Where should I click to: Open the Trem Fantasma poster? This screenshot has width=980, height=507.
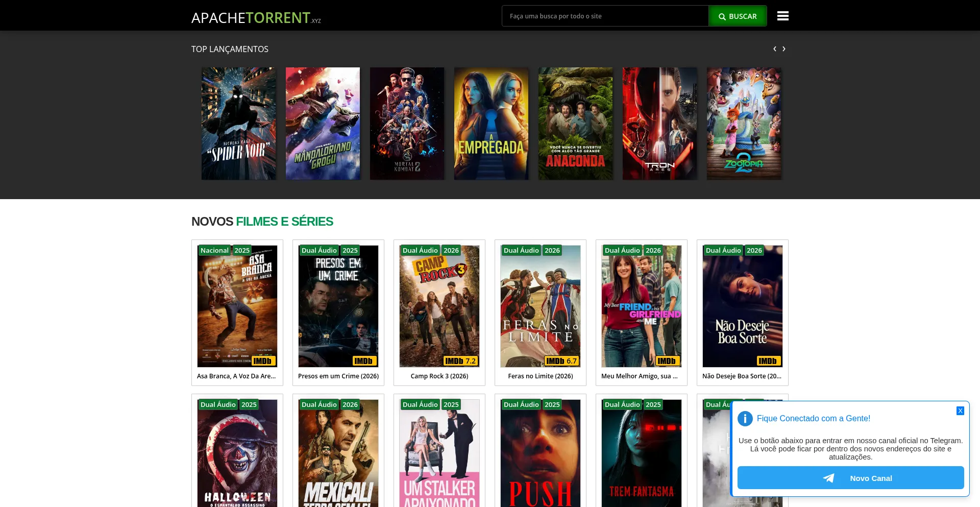tap(642, 453)
